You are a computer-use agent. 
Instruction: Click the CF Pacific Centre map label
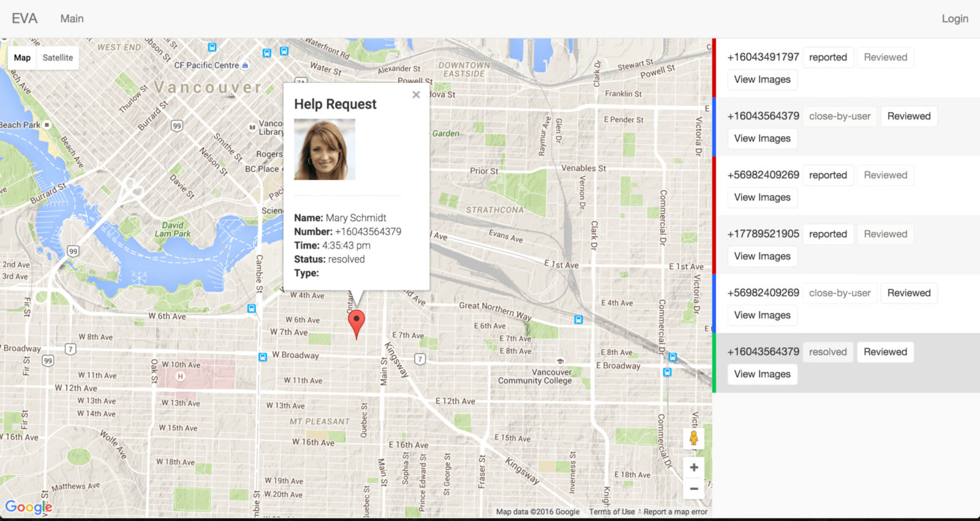click(x=206, y=65)
